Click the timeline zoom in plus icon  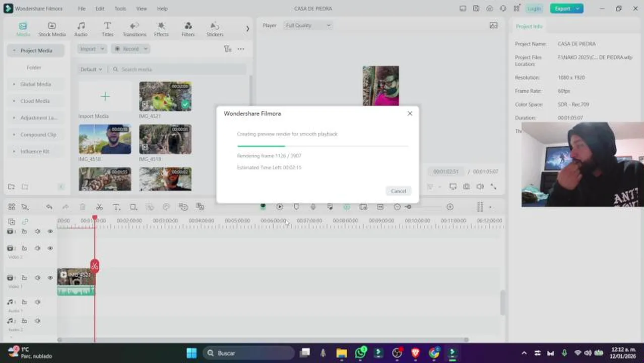(x=450, y=207)
